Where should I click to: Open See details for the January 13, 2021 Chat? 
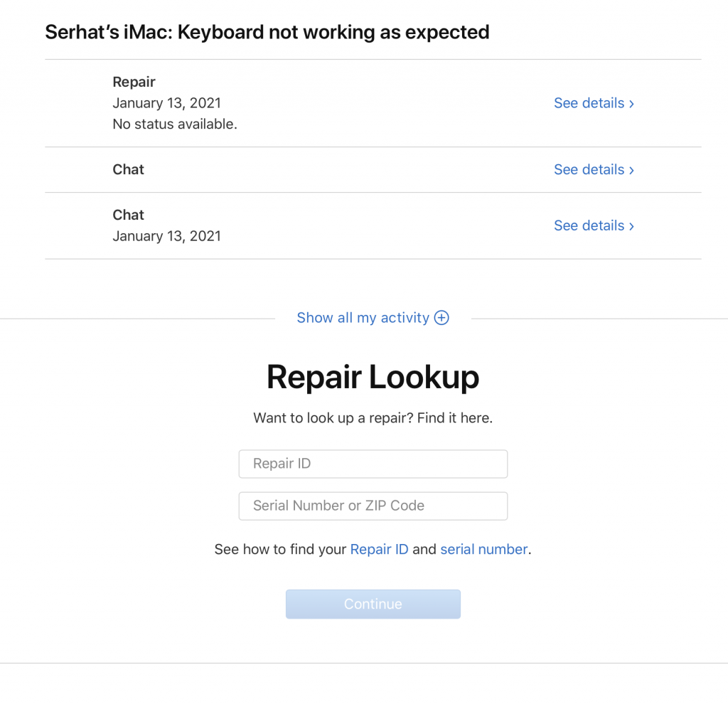(x=594, y=225)
